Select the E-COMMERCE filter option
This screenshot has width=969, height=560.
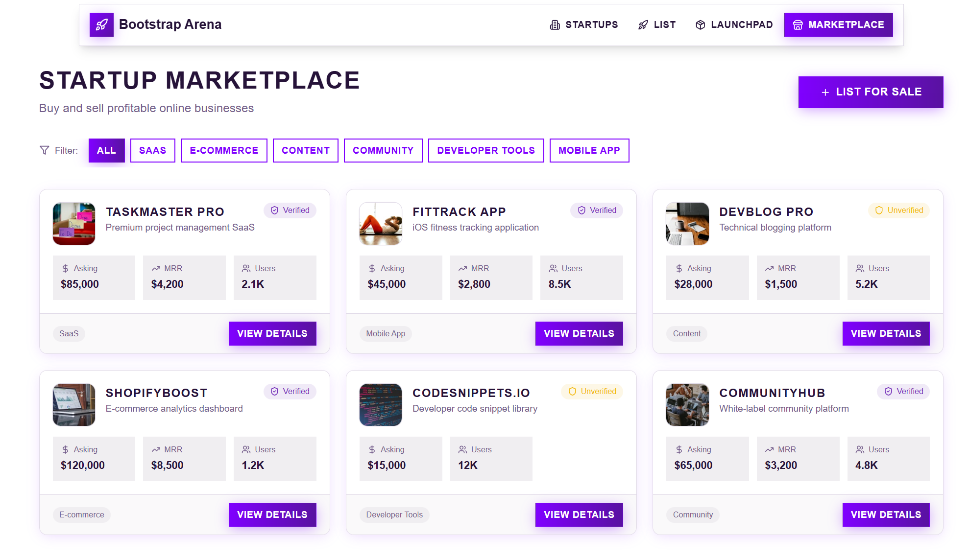[224, 150]
